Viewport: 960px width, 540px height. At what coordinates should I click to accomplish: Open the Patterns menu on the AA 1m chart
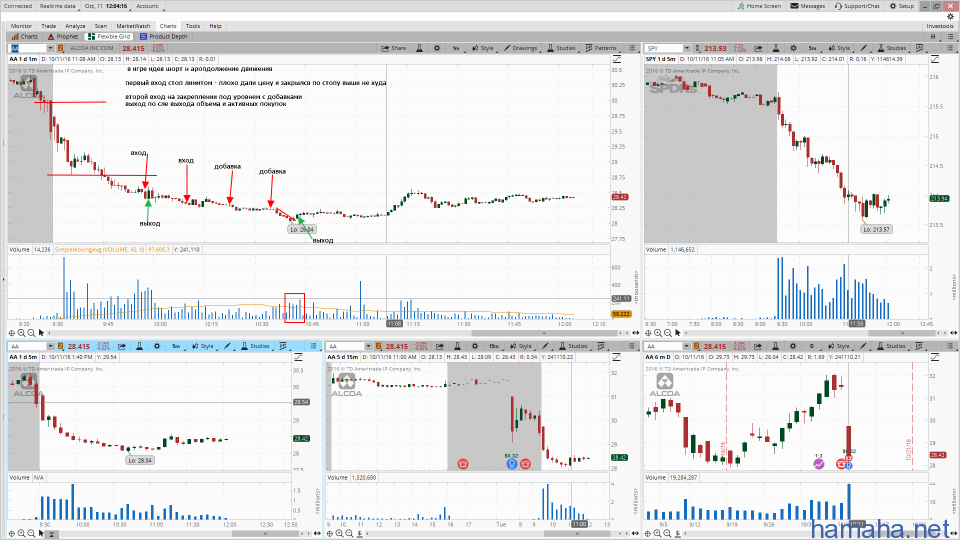[601, 48]
